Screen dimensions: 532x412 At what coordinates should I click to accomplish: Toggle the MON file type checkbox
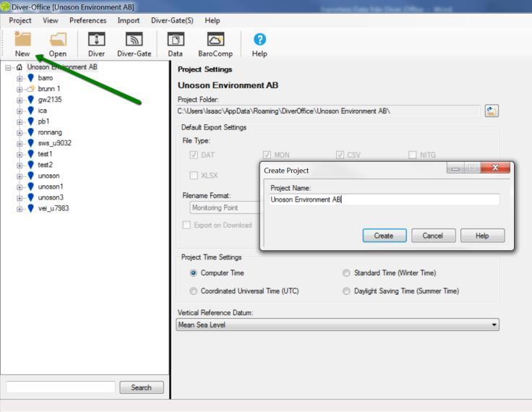(267, 155)
